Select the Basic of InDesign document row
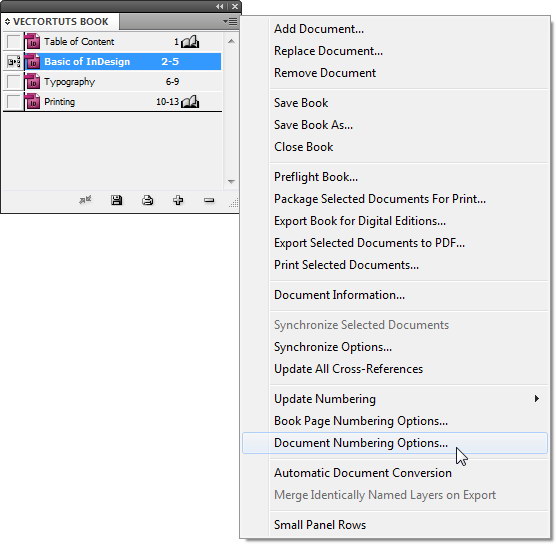This screenshot has height=544, width=556. (x=113, y=62)
